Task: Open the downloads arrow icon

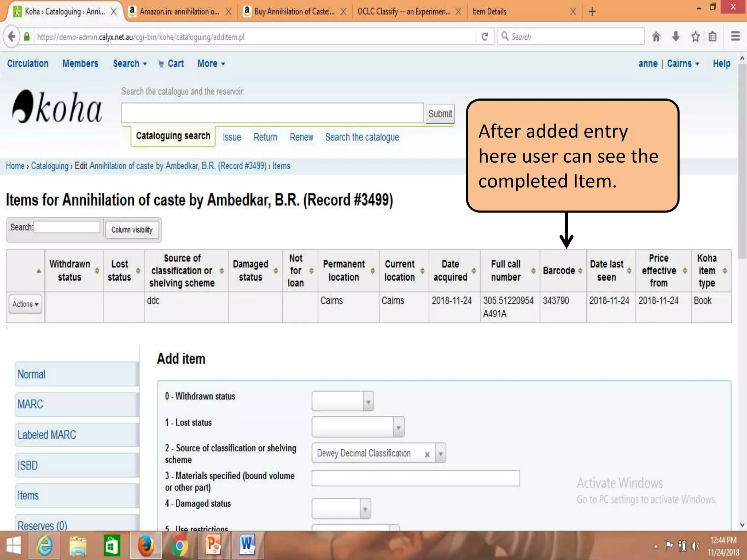Action: pos(676,36)
